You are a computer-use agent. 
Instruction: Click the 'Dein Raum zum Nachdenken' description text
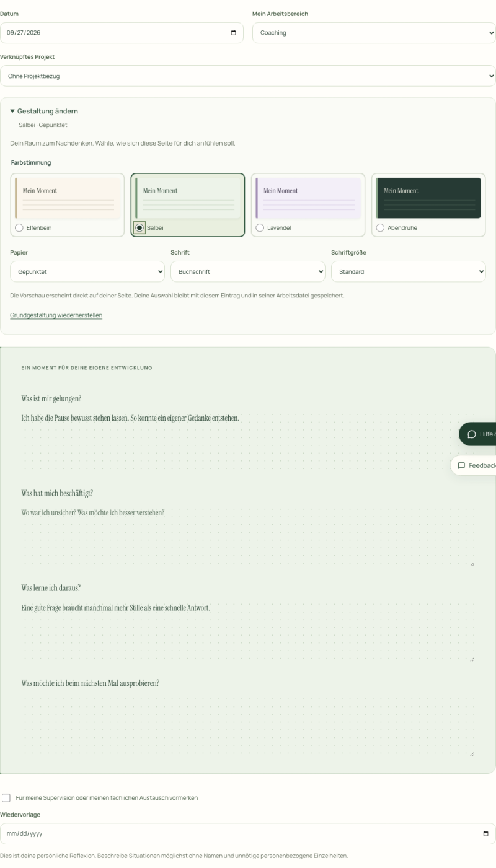[123, 144]
